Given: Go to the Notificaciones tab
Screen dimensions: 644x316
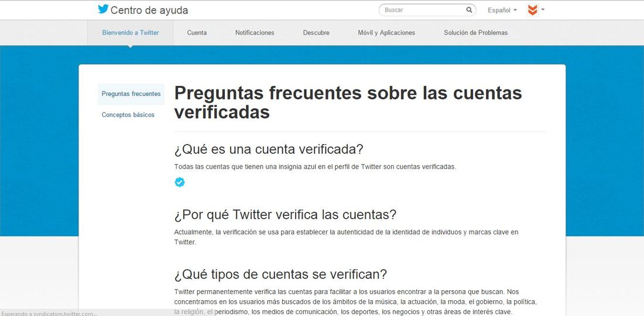Looking at the screenshot, I should pos(255,33).
